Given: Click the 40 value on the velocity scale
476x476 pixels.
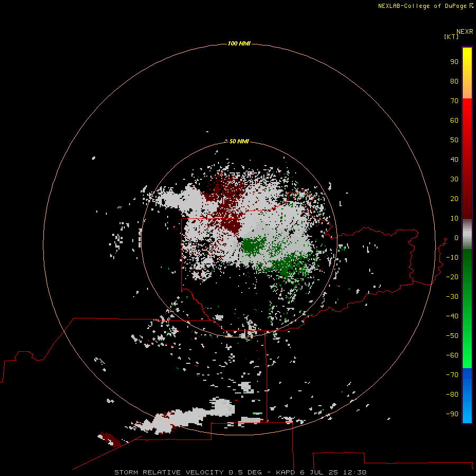Looking at the screenshot, I should (x=454, y=159).
